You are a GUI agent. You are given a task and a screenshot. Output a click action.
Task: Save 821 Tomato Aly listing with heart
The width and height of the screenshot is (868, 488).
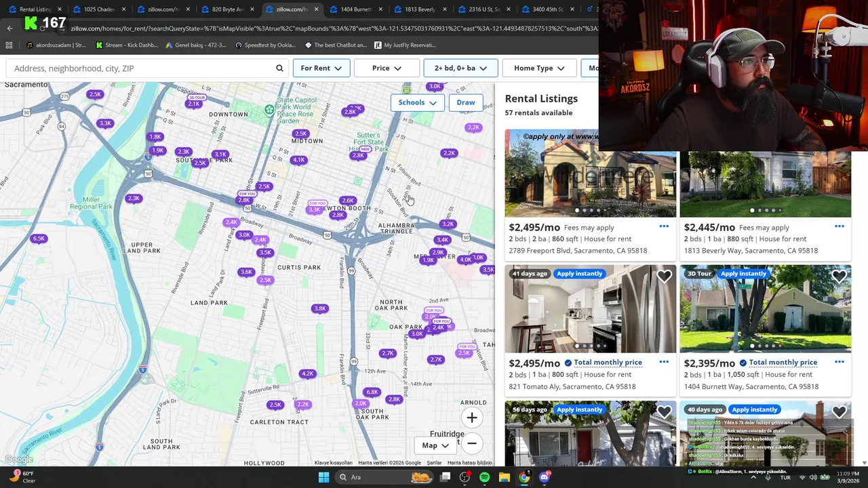click(x=664, y=277)
